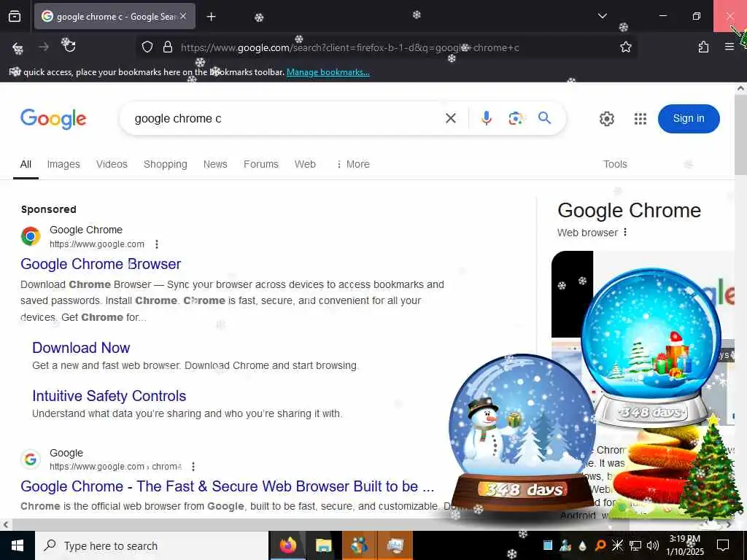Clear the Google search box with the X

(451, 118)
